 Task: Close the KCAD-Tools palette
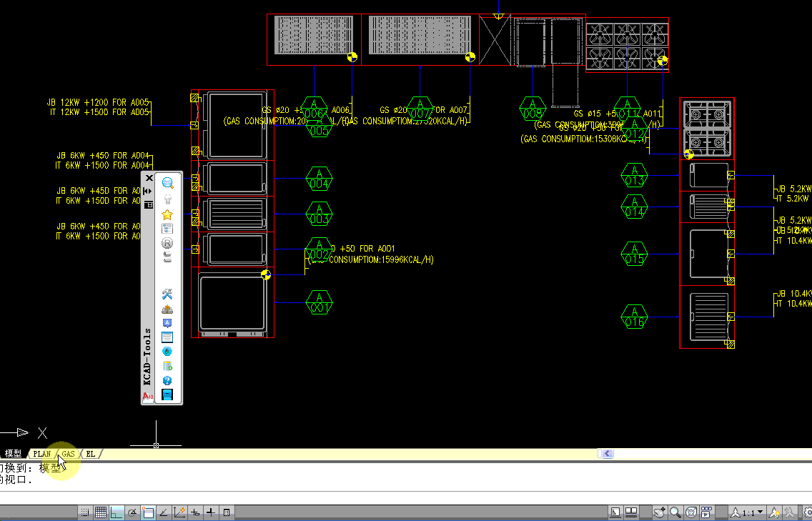point(149,178)
